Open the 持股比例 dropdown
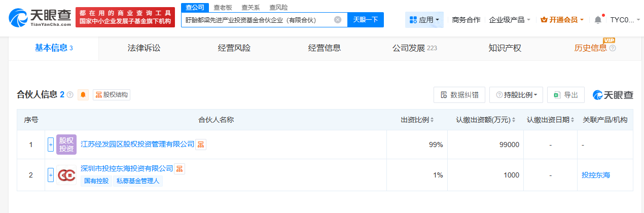Viewport: 644px width, 213px height. click(516, 95)
